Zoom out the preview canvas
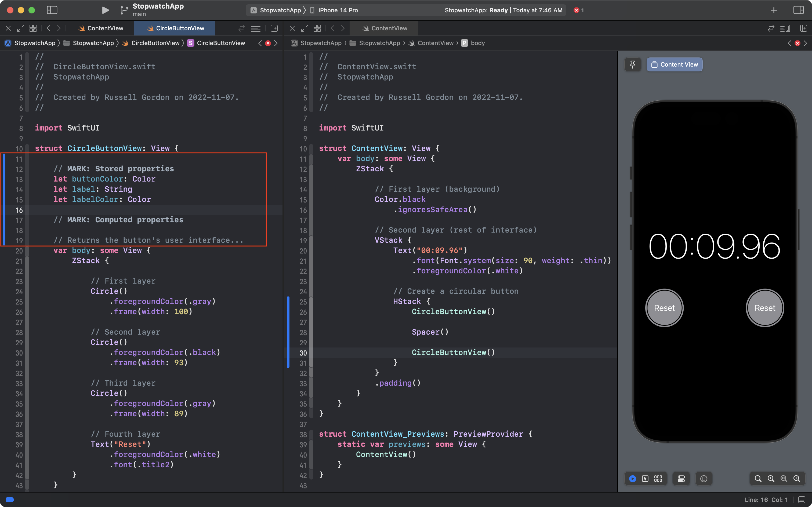Viewport: 812px width, 507px height. [758, 479]
